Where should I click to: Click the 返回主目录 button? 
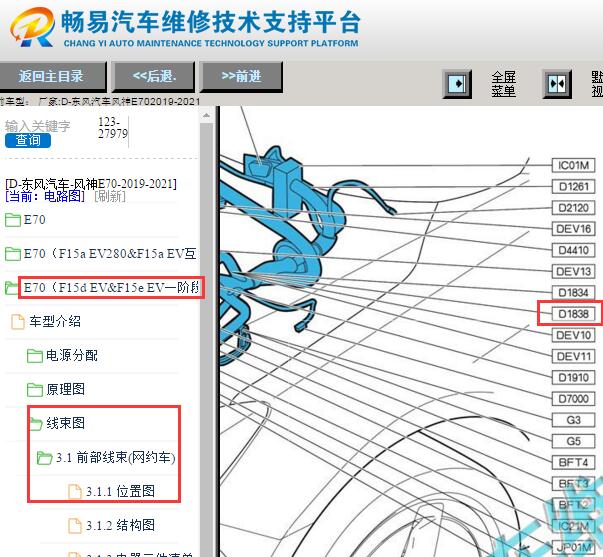tap(52, 76)
